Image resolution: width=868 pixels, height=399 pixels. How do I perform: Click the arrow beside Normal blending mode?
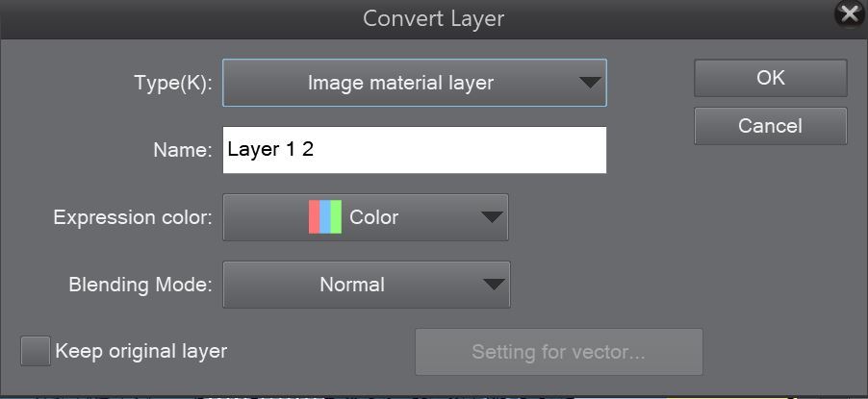[494, 285]
